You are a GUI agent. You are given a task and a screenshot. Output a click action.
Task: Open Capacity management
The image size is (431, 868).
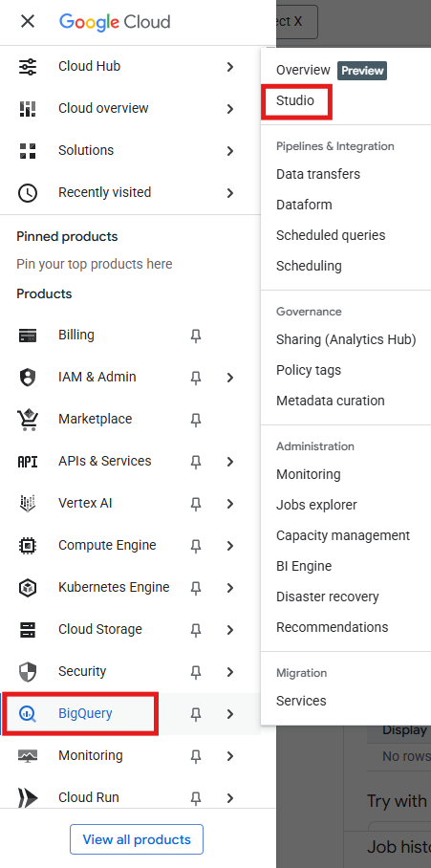(x=343, y=536)
